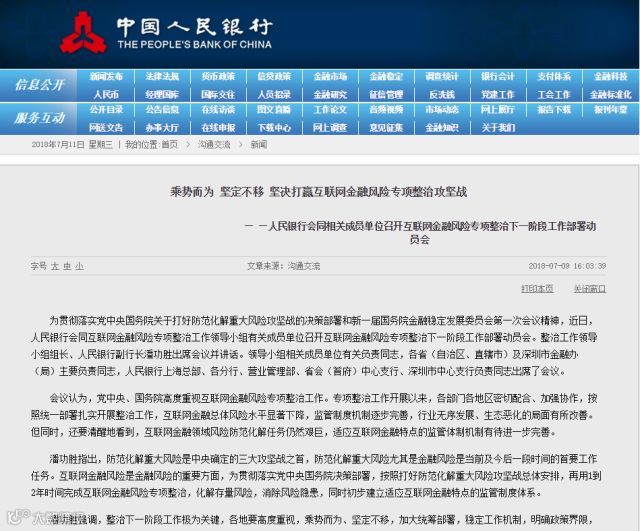The height and width of the screenshot is (531, 640).
Task: Click the 信息公开 section header
Action: [x=39, y=85]
